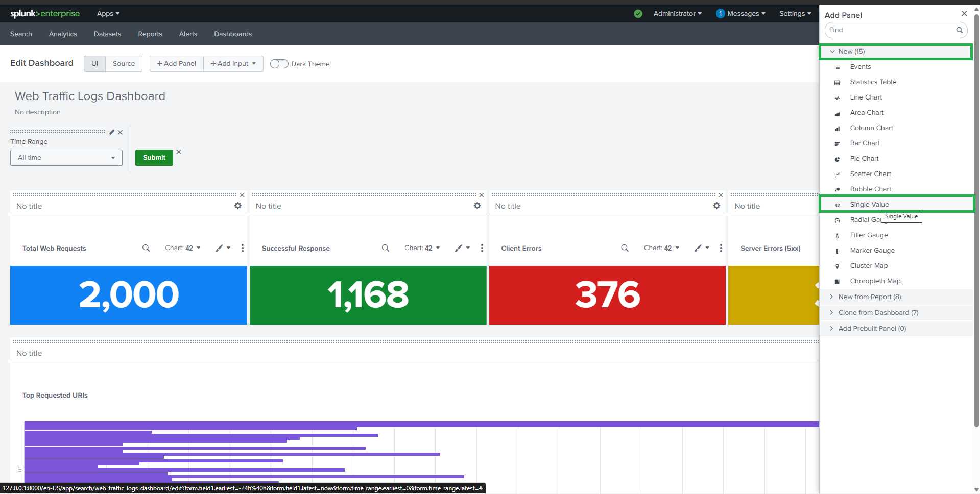The width and height of the screenshot is (980, 494).
Task: Open search for Total Web Requests
Action: point(146,248)
